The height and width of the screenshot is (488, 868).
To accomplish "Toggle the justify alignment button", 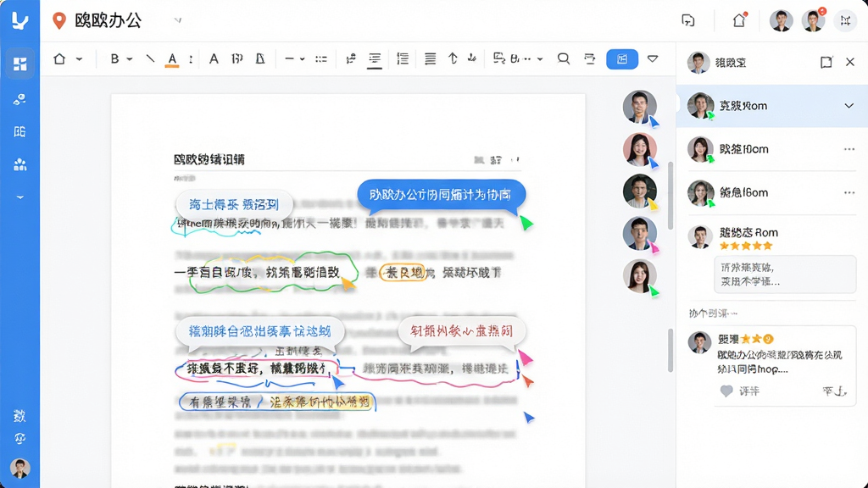I will tap(430, 58).
